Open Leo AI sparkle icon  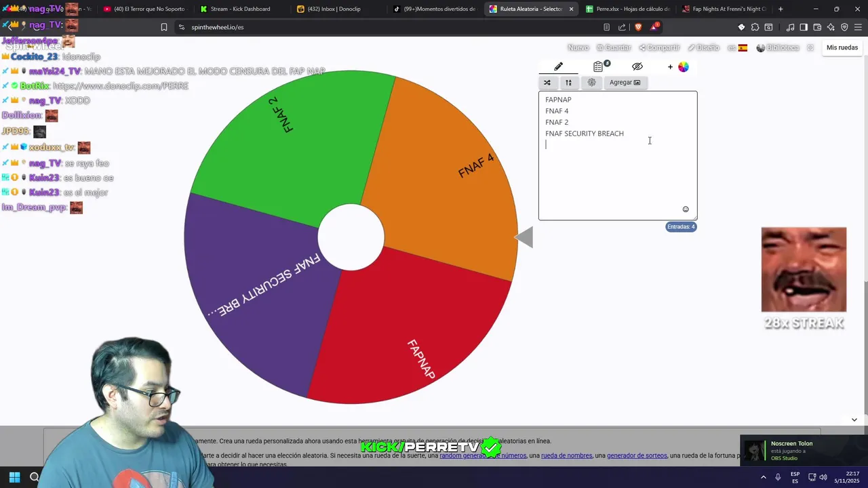[831, 27]
